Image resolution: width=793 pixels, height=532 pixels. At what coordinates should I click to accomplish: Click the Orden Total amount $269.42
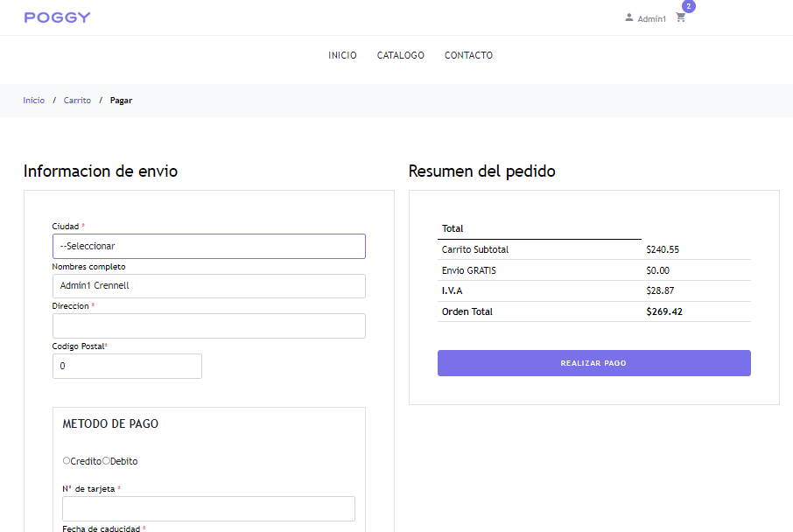[664, 311]
